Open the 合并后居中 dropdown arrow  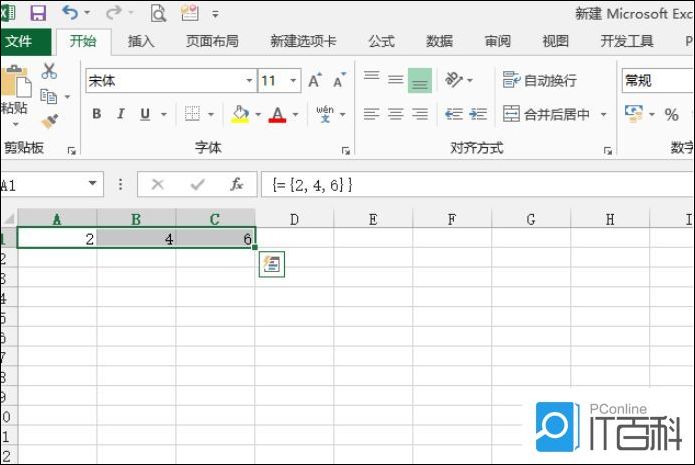603,114
